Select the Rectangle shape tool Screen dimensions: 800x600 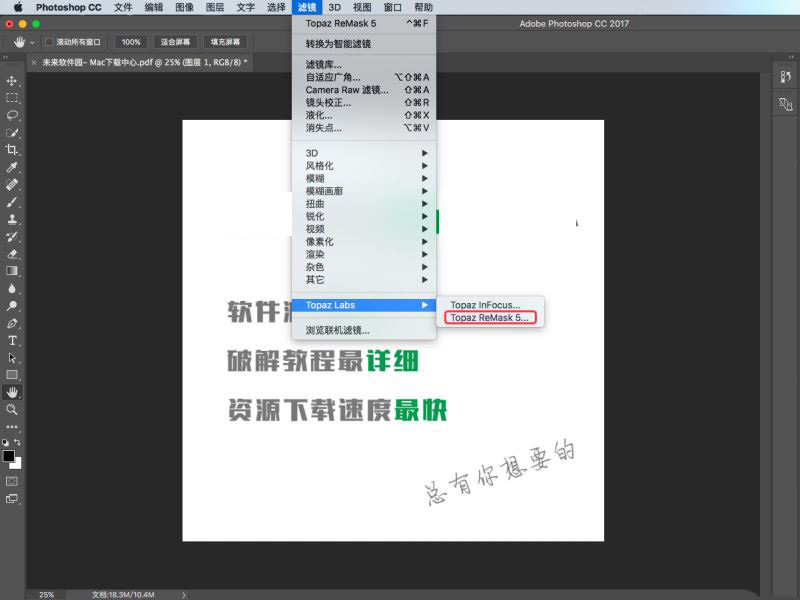12,375
